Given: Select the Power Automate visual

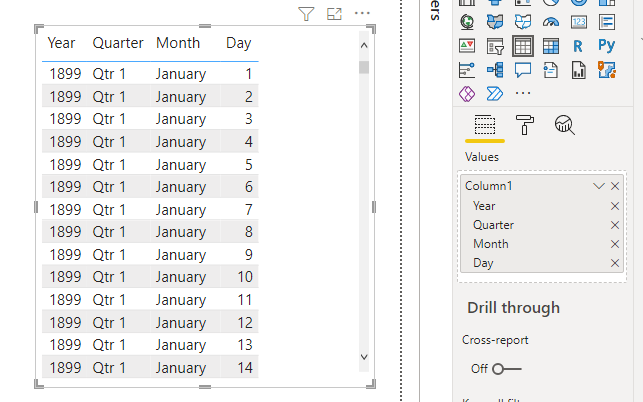Looking at the screenshot, I should click(x=495, y=94).
